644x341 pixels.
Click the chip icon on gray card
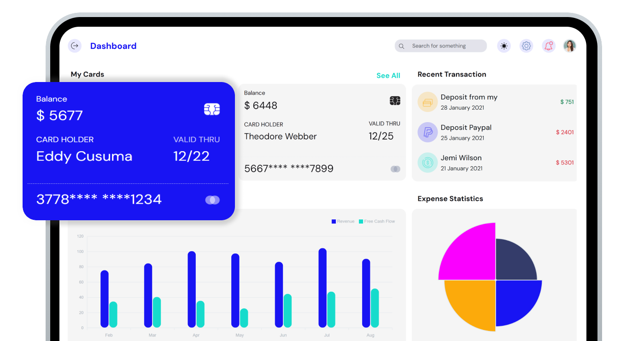pos(395,101)
